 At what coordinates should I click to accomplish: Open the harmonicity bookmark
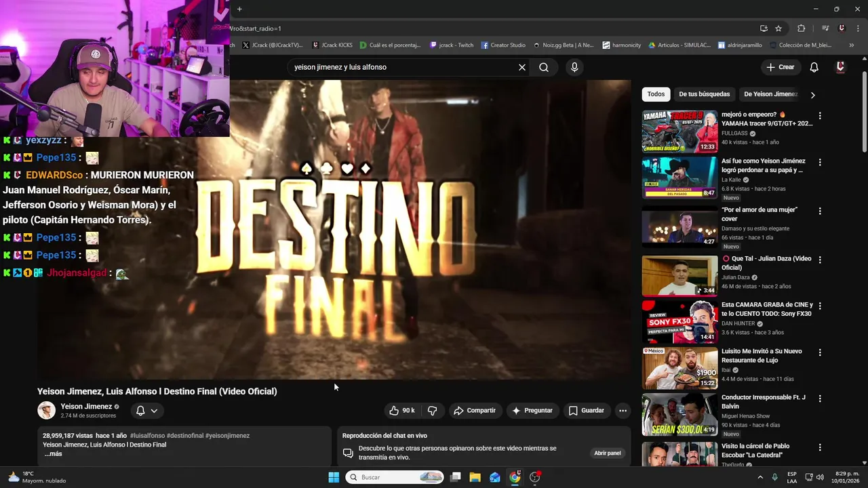(x=621, y=45)
